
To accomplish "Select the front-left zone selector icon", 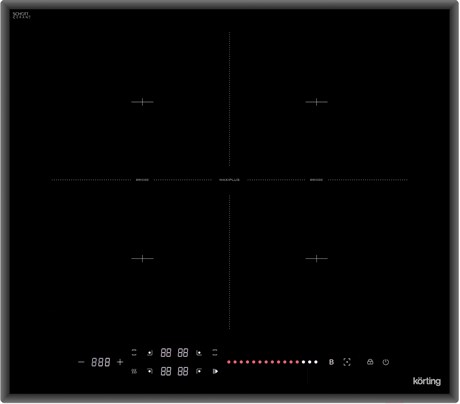I will 150,371.
